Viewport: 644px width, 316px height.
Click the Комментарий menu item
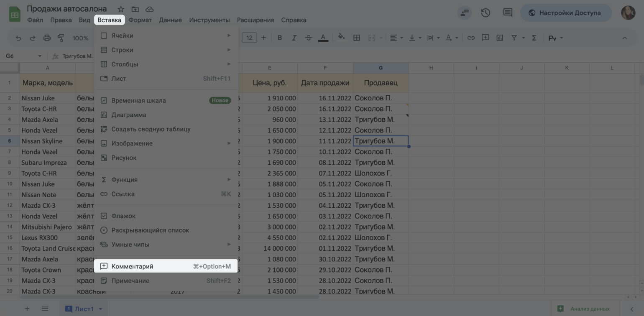click(132, 266)
